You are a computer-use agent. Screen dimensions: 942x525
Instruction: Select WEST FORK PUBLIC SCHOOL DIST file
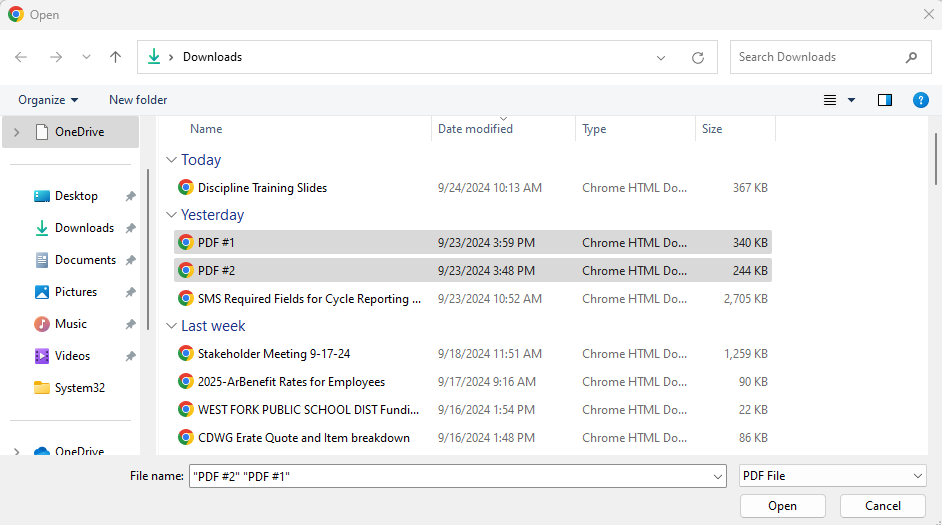473,410
